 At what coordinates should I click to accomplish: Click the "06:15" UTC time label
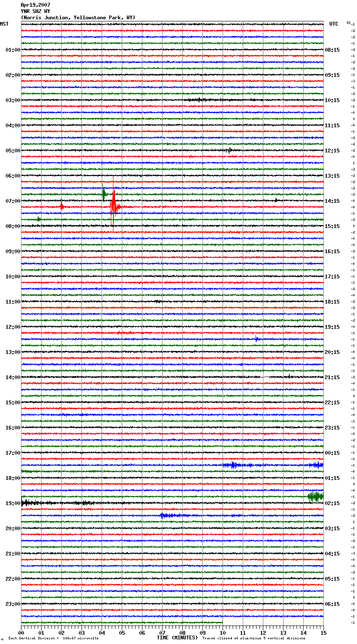tap(332, 604)
